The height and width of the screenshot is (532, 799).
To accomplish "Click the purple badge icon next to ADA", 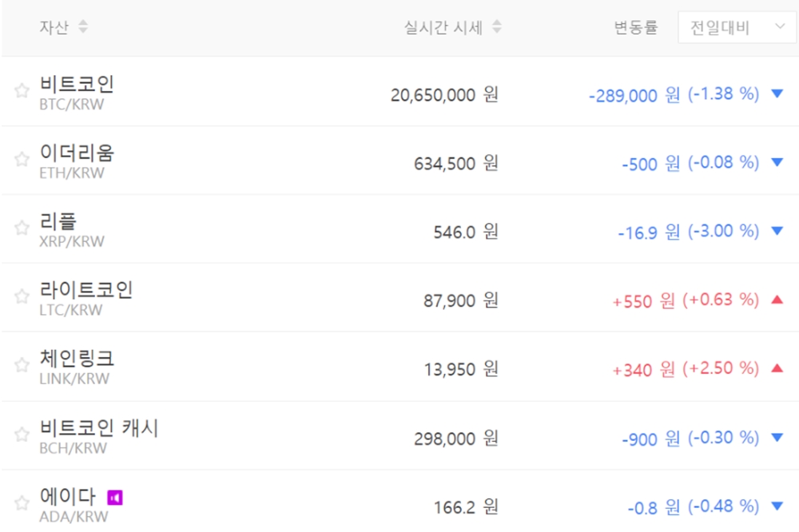I will point(115,498).
